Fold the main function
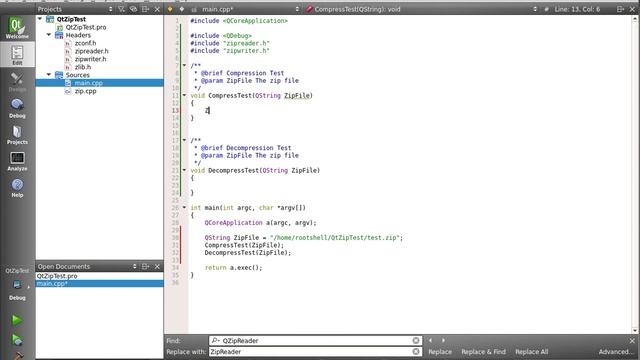Screen dimensions: 640x360 (184, 208)
